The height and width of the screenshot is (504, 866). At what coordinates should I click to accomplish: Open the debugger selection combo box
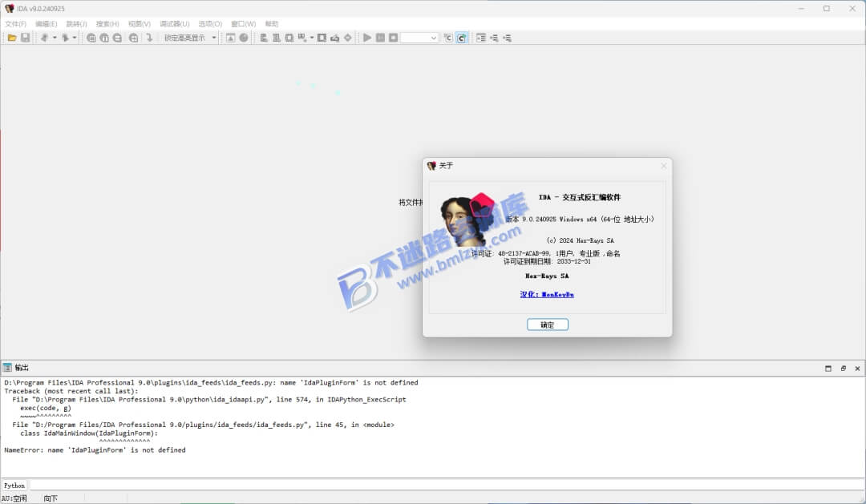click(x=419, y=38)
